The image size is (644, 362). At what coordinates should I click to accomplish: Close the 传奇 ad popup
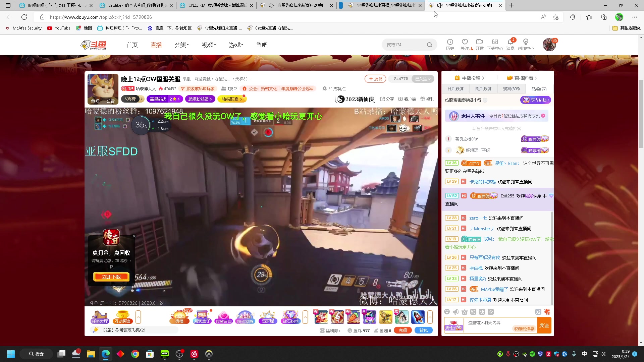pos(134,236)
